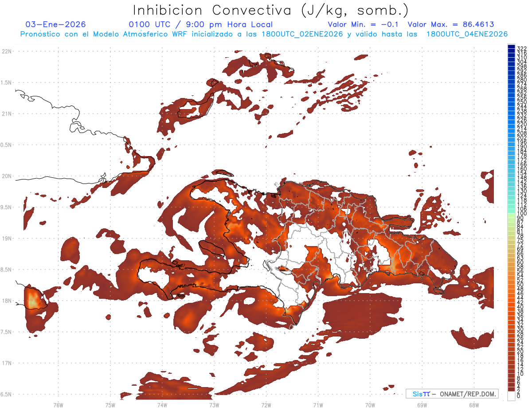Image resolution: width=532 pixels, height=411 pixels.
Task: Click the 'SisTT - ONAMET/REP.DOM.' credit box
Action: pos(452,394)
